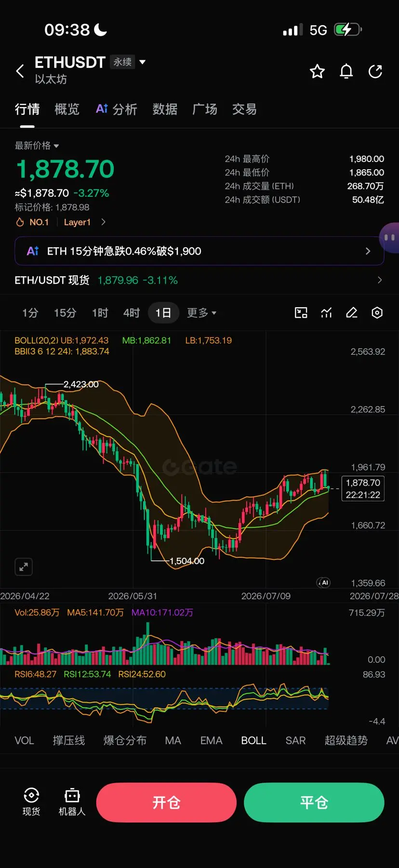
Task: Switch to the 交易 tab
Action: coord(244,109)
